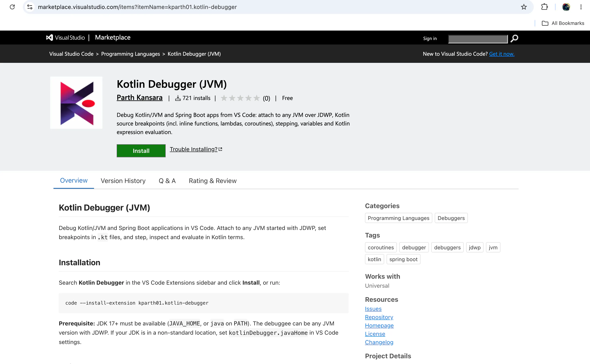Go to Programming Languages breadcrumb
590x364 pixels.
[x=131, y=54]
